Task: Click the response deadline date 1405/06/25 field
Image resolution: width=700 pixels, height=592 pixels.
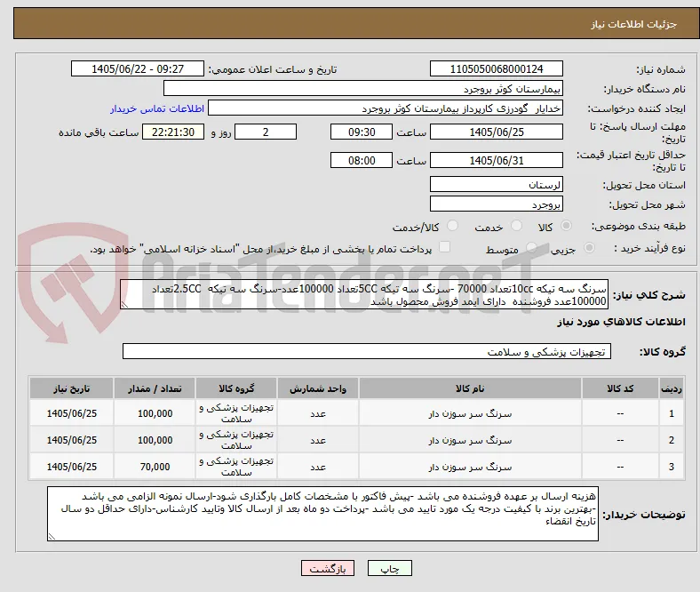Action: point(496,132)
